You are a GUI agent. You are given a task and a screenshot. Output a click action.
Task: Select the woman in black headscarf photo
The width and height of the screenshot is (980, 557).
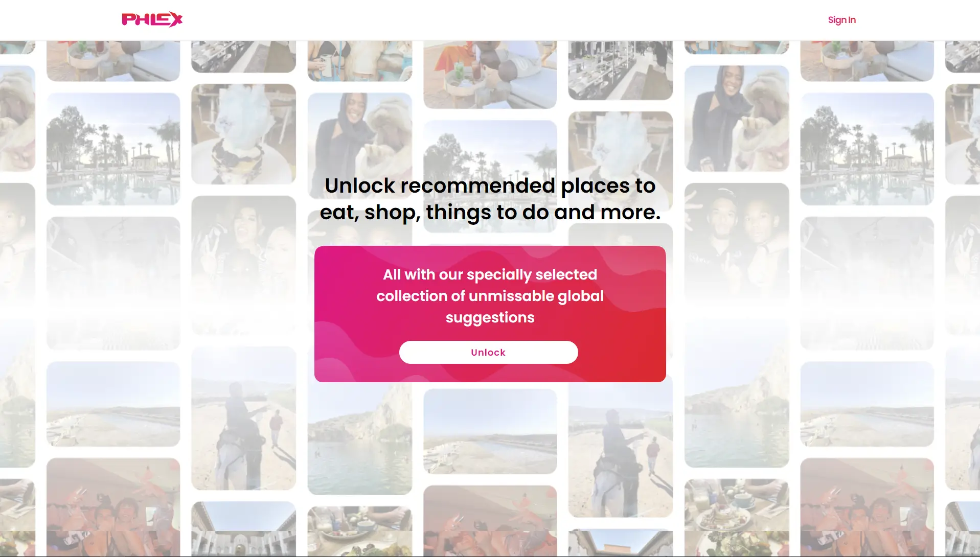point(736,118)
